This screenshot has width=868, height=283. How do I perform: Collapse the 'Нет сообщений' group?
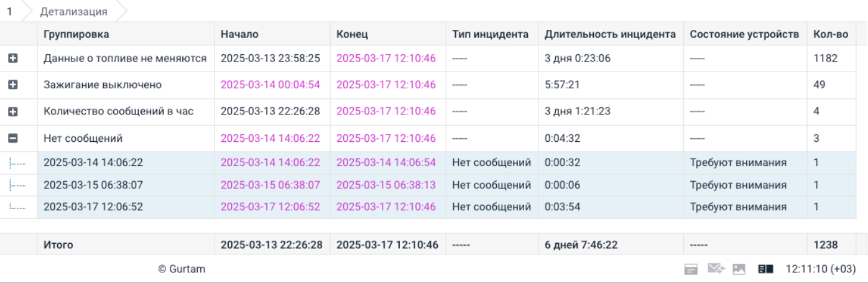point(12,139)
